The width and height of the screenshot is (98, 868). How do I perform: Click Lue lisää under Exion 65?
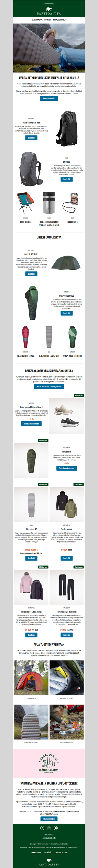tap(67, 179)
